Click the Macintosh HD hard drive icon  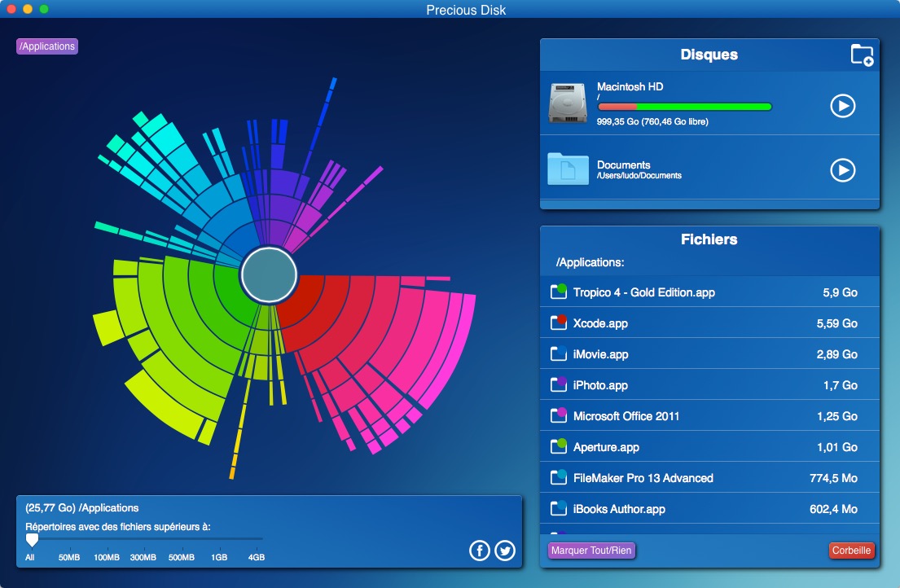tap(568, 103)
